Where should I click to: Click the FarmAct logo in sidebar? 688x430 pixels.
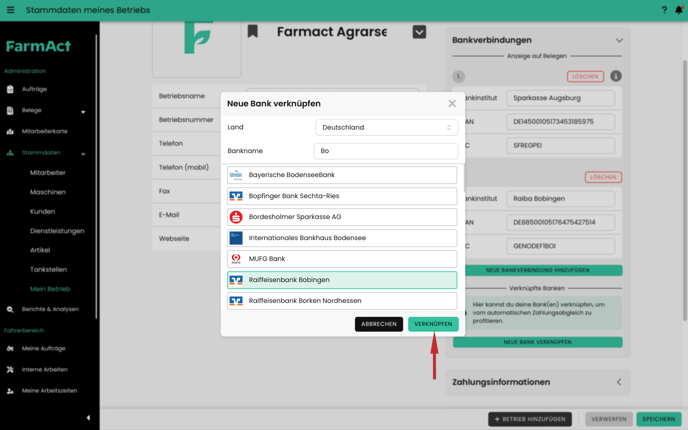pos(38,46)
